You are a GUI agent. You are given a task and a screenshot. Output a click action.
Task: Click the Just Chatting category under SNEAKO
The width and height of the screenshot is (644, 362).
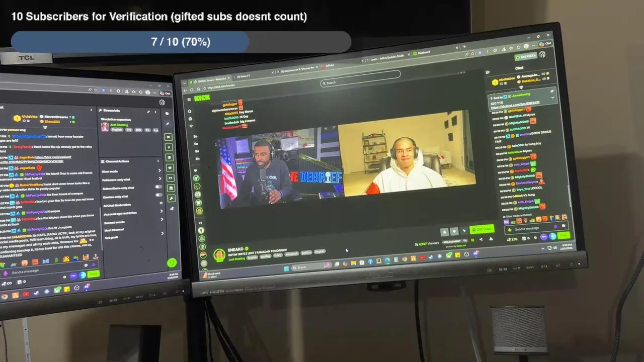tap(236, 259)
